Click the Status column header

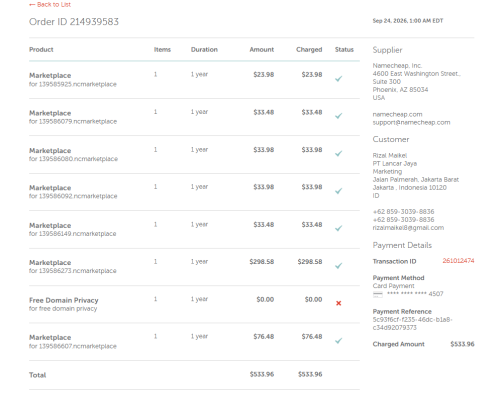[x=344, y=50]
